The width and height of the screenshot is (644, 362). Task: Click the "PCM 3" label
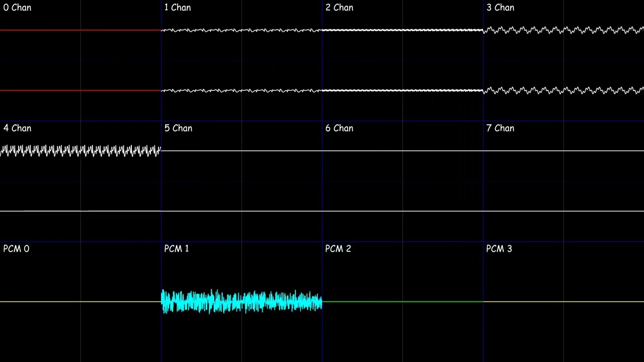(499, 249)
